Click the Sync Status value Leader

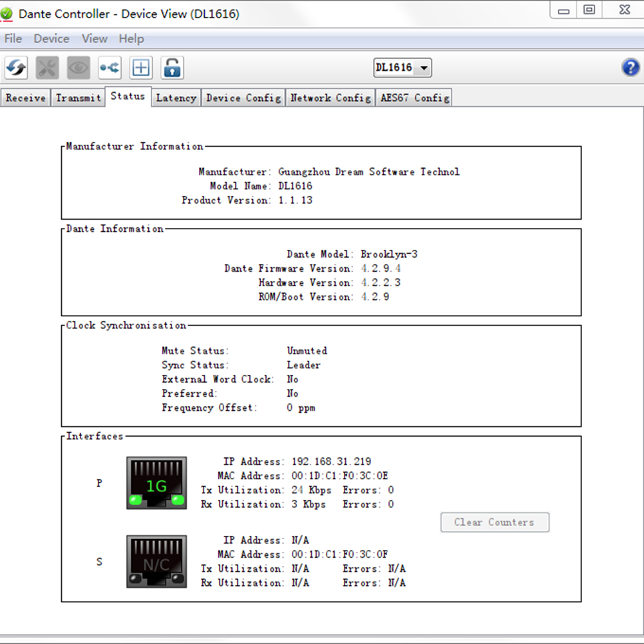point(303,365)
